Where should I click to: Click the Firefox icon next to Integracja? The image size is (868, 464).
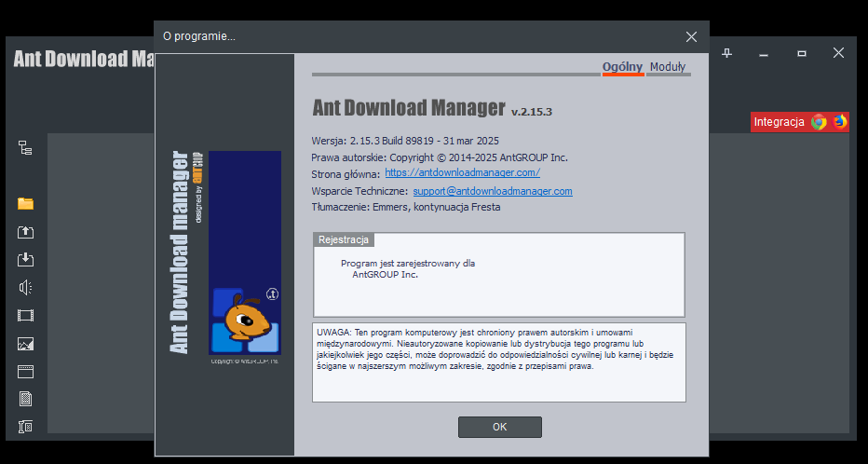[x=840, y=122]
